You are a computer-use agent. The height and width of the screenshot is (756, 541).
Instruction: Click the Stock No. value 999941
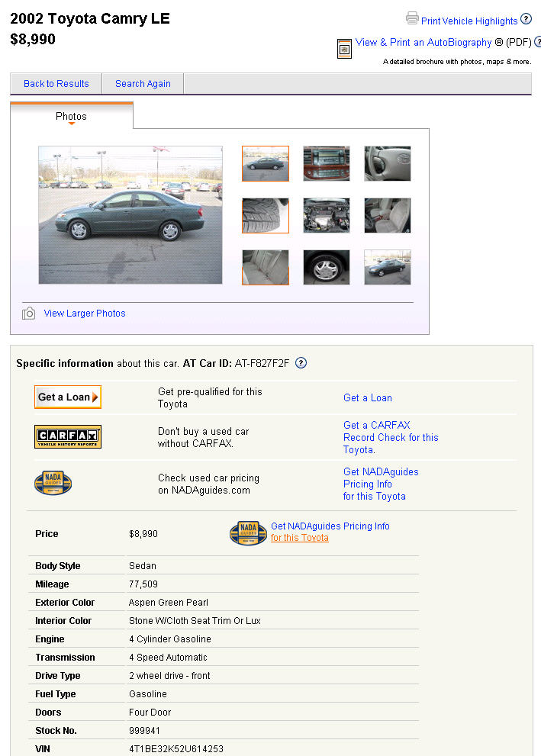pyautogui.click(x=144, y=731)
